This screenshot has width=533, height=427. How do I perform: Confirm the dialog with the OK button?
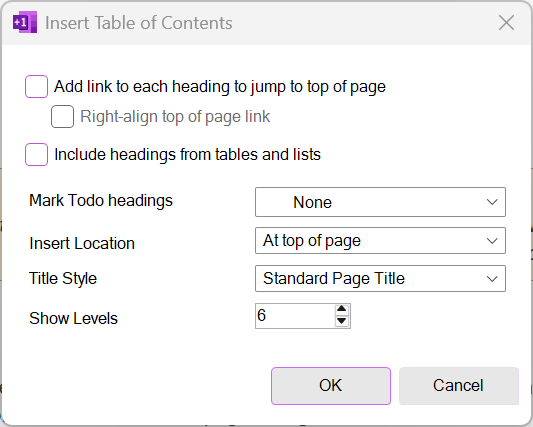pos(331,386)
